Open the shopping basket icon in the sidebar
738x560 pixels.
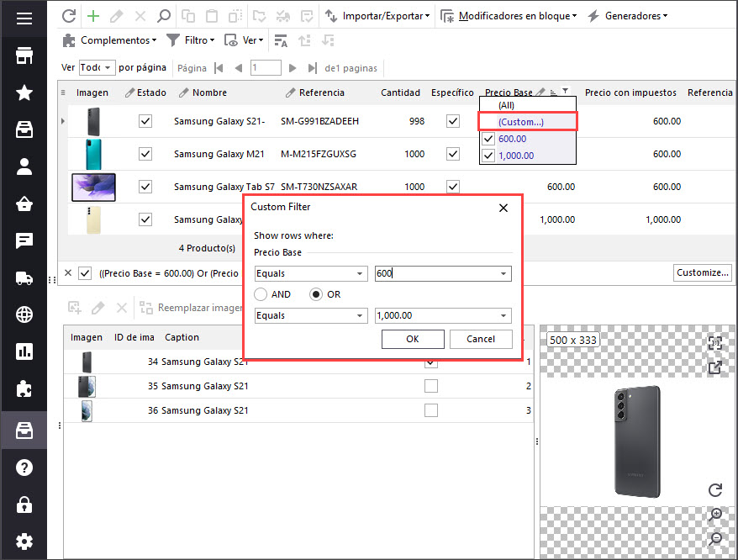[24, 204]
